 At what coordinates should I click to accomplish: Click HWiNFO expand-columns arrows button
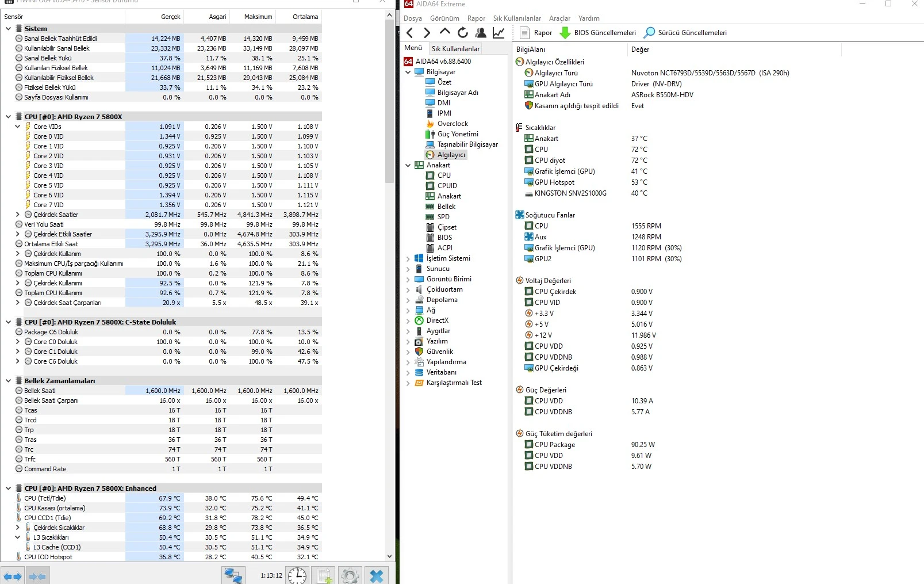pyautogui.click(x=13, y=576)
